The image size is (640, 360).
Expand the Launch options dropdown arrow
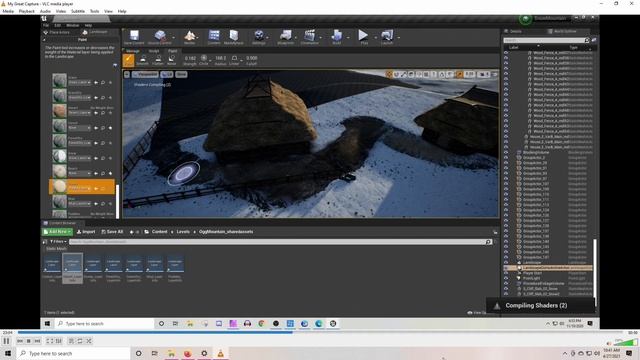398,38
